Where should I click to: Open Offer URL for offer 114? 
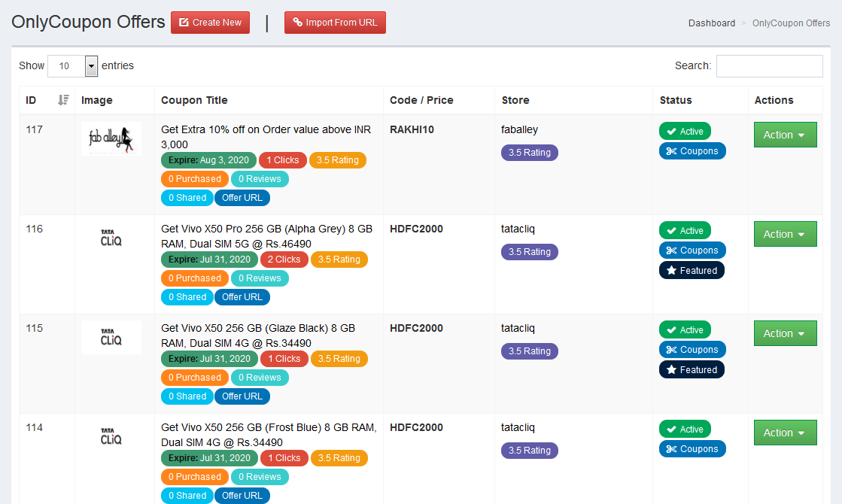(242, 496)
